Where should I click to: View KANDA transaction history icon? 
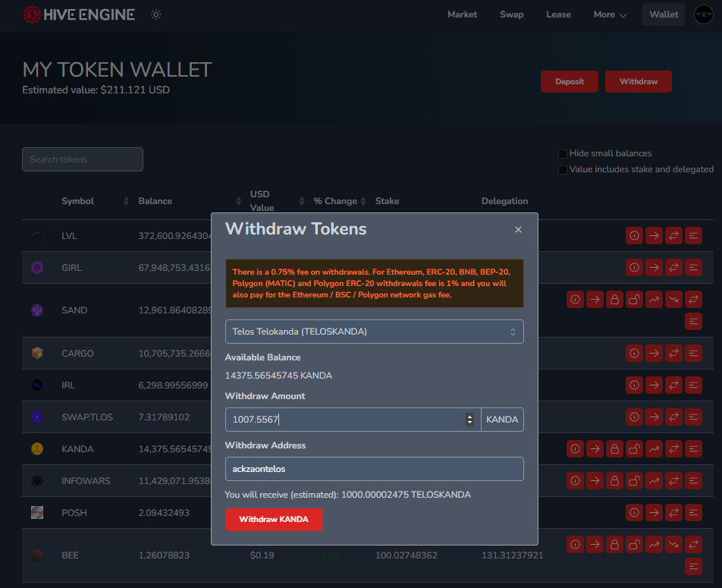tap(693, 449)
